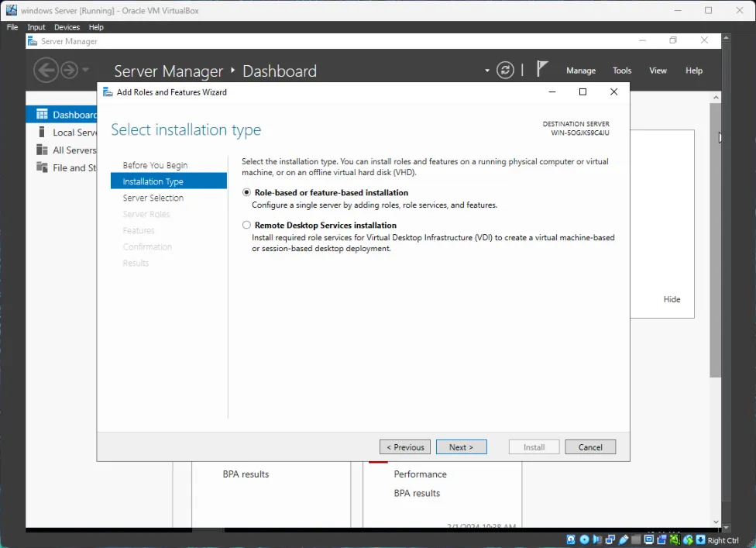Click the grayed-out Install button
The width and height of the screenshot is (756, 548).
click(534, 447)
